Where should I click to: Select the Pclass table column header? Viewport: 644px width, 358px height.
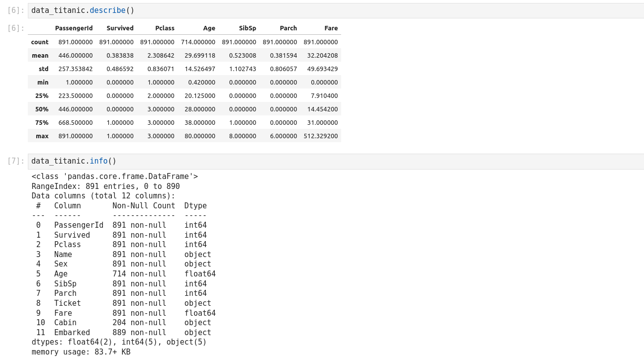(x=165, y=28)
